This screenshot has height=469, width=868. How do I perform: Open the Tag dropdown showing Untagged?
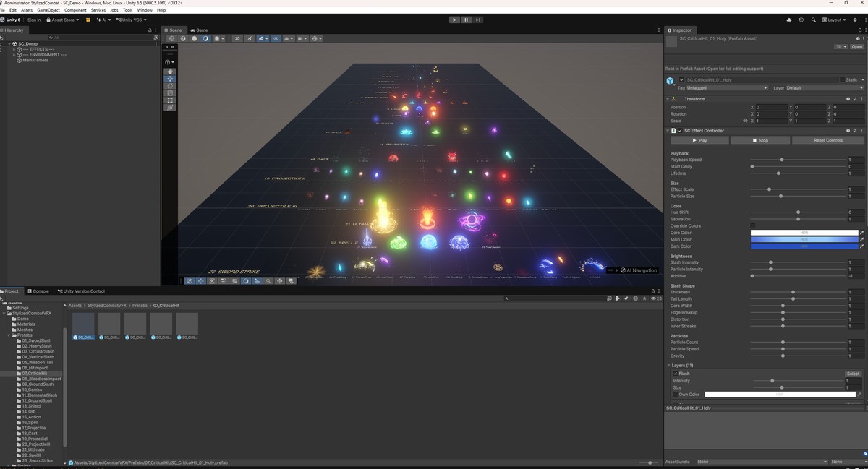click(x=727, y=88)
